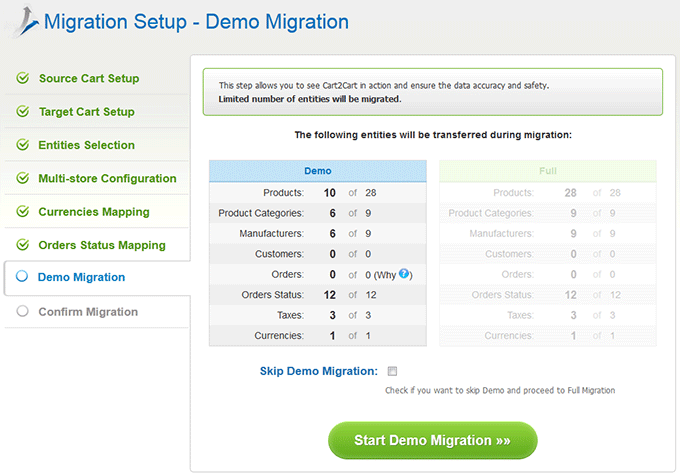Open the Source Cart Setup step
This screenshot has width=680, height=475.
[89, 78]
